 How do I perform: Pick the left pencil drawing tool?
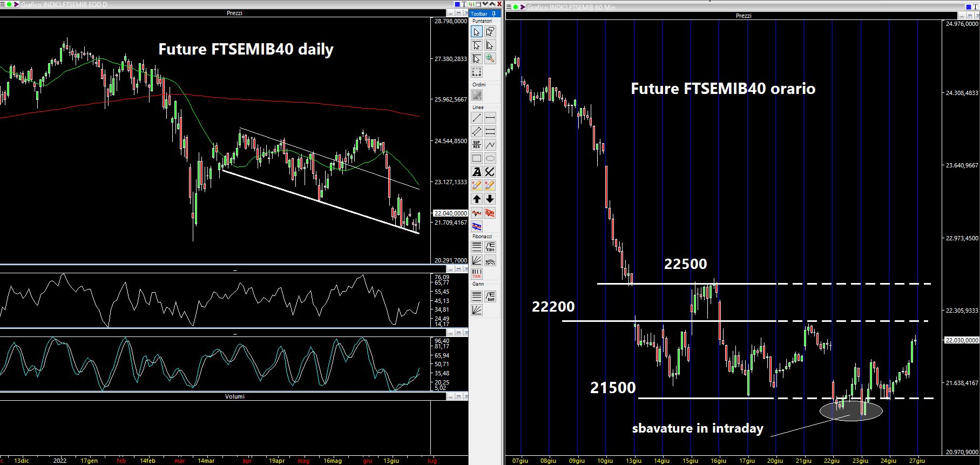tap(477, 185)
